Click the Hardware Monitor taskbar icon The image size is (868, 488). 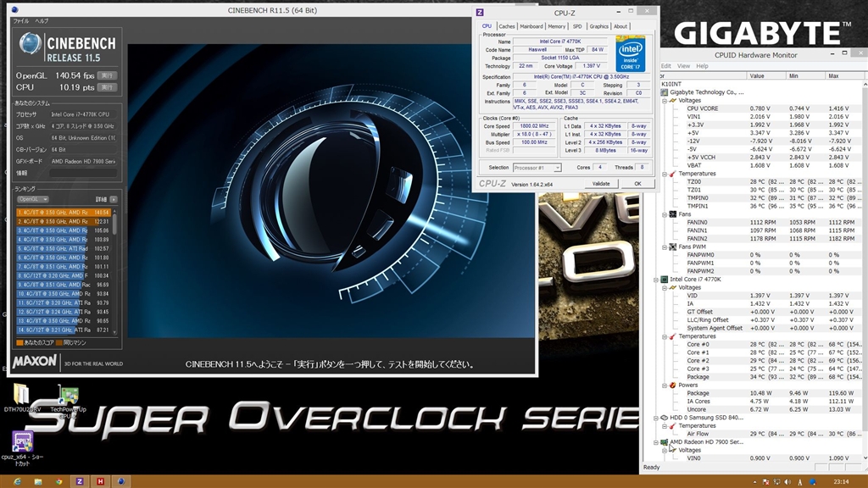click(x=101, y=480)
